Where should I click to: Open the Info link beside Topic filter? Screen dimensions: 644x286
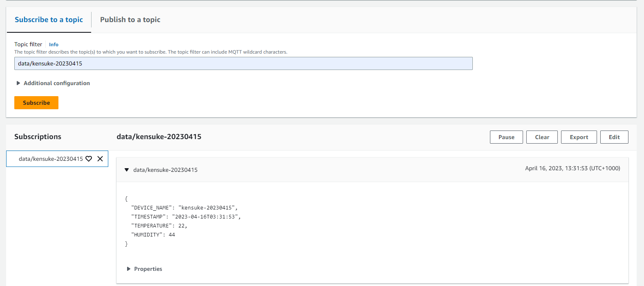54,45
